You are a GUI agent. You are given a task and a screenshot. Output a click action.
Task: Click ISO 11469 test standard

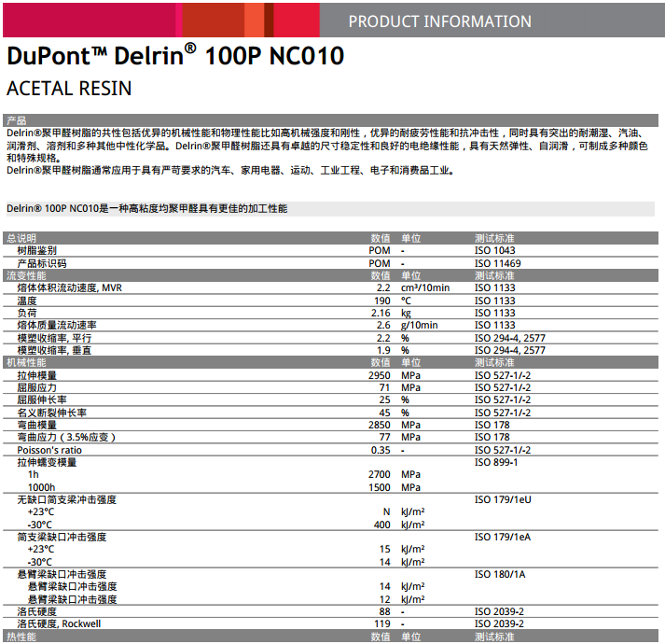point(497,263)
